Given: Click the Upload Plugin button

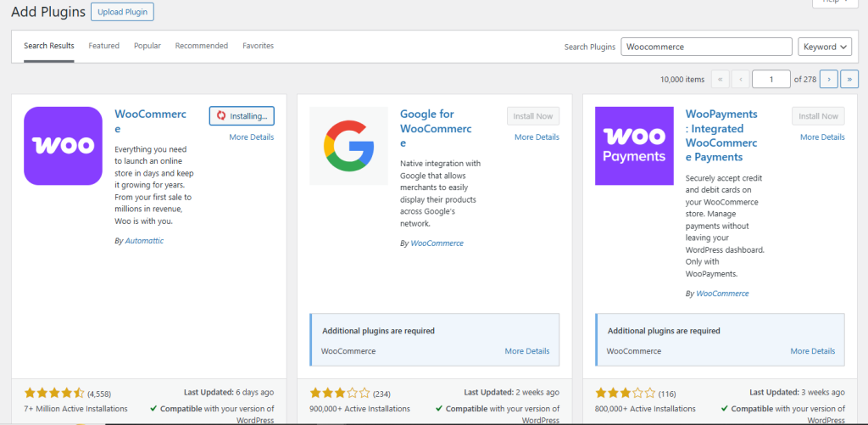Looking at the screenshot, I should (122, 12).
